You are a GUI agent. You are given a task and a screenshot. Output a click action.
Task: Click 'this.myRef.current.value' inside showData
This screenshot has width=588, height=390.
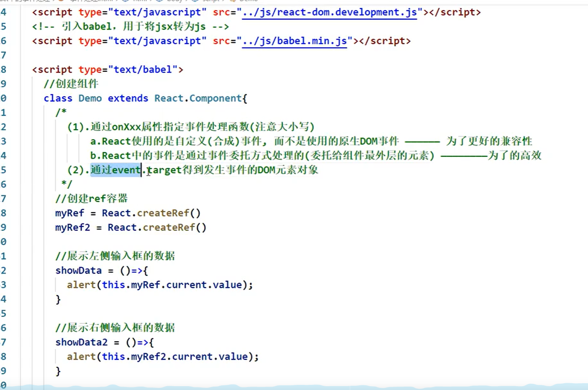tap(172, 285)
